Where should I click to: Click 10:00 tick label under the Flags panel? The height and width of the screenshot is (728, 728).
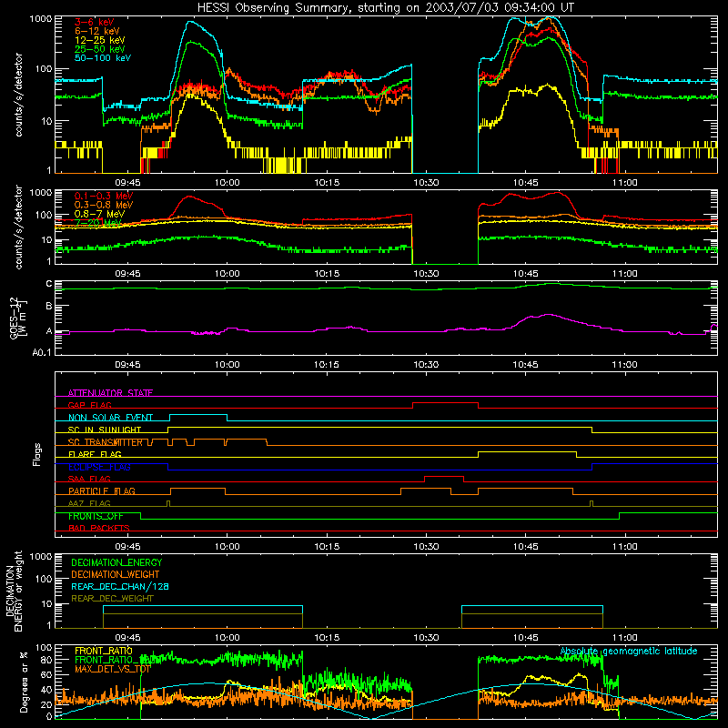(x=227, y=547)
